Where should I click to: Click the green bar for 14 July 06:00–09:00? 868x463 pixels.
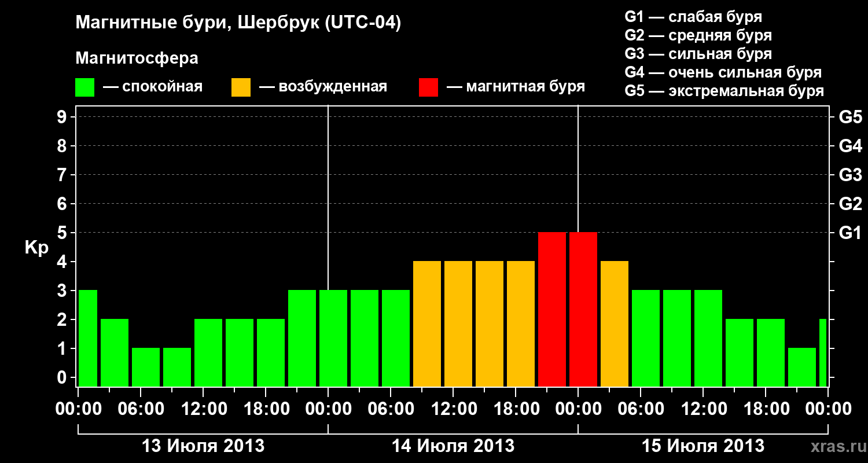pos(396,338)
